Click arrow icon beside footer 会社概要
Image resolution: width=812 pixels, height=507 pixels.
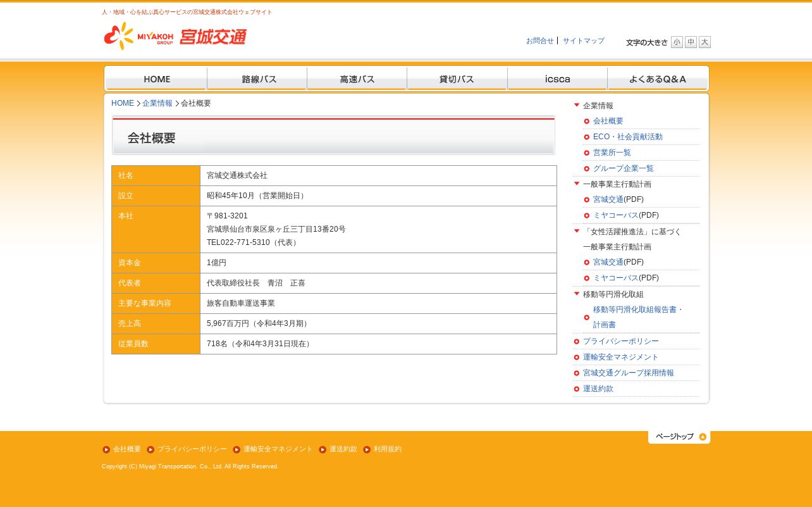point(106,449)
